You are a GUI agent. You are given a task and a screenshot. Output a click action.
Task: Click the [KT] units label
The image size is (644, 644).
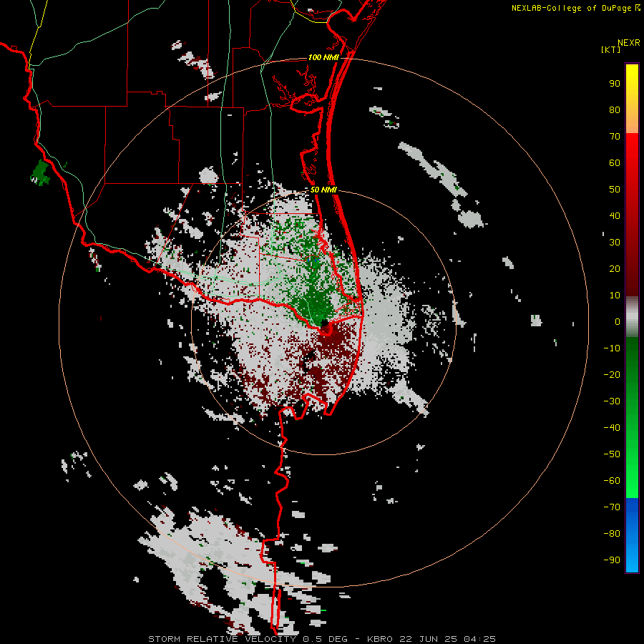[611, 49]
